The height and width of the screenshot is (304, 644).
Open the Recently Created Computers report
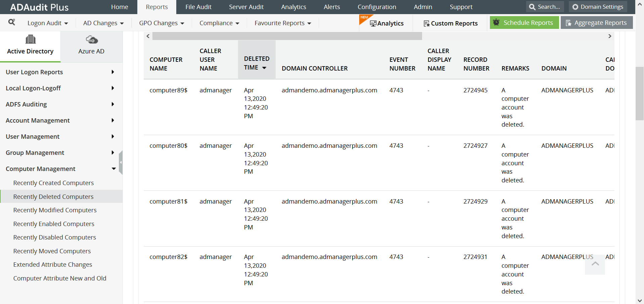point(53,183)
